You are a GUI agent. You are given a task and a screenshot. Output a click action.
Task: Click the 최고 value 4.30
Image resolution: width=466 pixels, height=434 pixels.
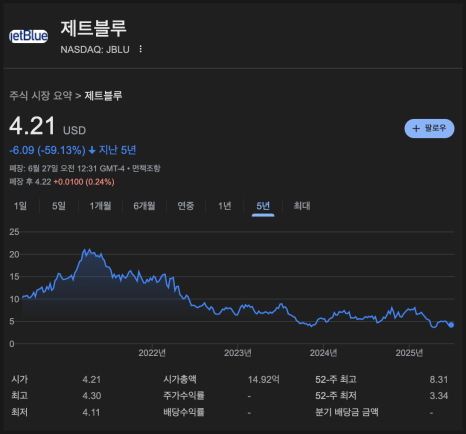pos(92,396)
